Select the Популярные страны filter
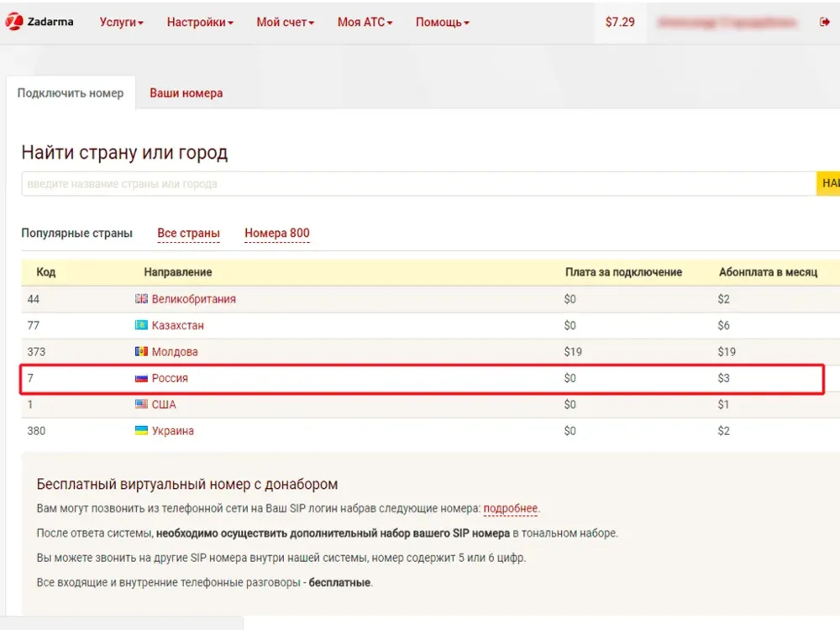Image resolution: width=840 pixels, height=630 pixels. pyautogui.click(x=76, y=233)
